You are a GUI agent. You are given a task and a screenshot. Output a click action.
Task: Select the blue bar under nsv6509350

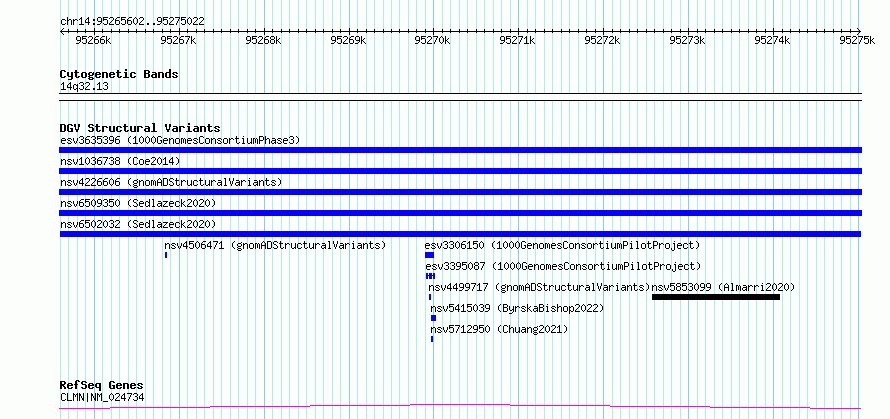click(460, 213)
